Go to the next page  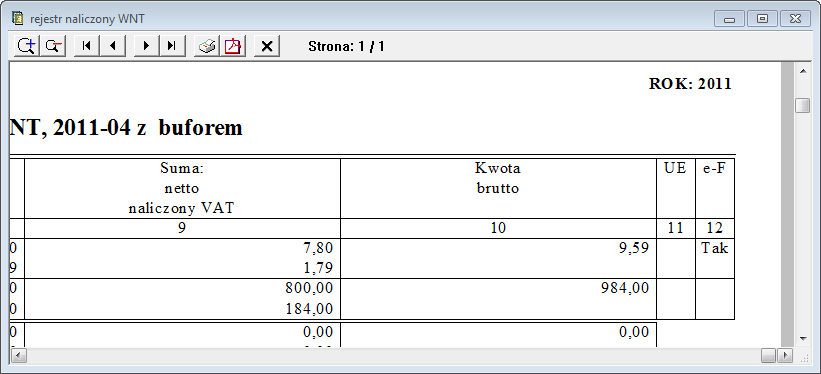(147, 46)
